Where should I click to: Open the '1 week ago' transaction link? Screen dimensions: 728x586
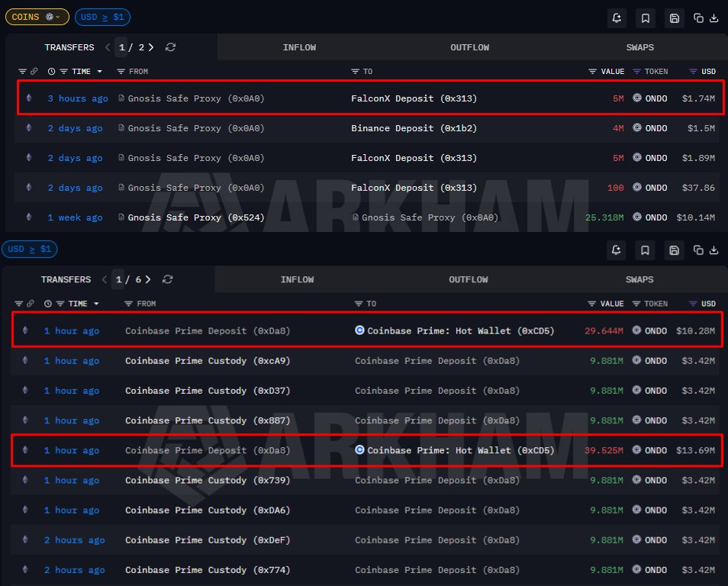coord(75,217)
